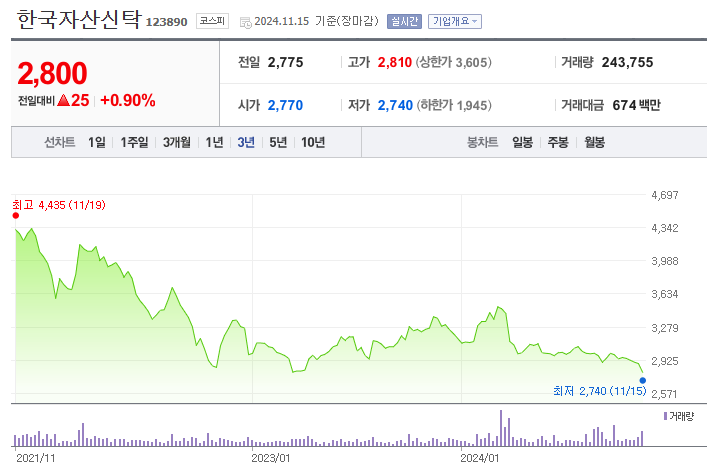The width and height of the screenshot is (707, 470).
Task: Click the calendar icon beside 2024.11.15
Action: (x=245, y=22)
